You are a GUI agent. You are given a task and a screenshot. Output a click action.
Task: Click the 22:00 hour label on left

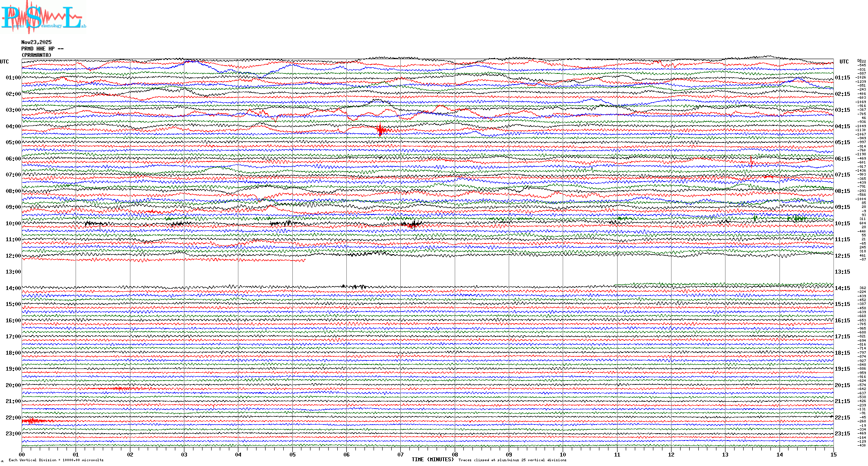click(x=13, y=418)
